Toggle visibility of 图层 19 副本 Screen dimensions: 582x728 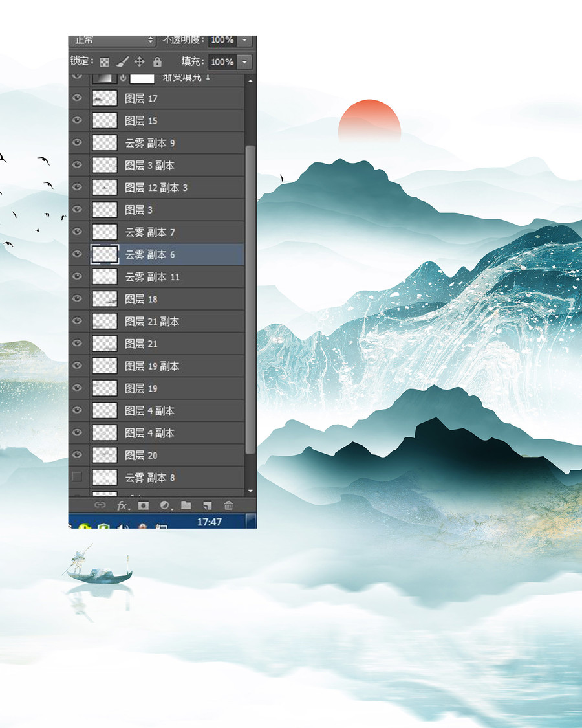click(77, 366)
